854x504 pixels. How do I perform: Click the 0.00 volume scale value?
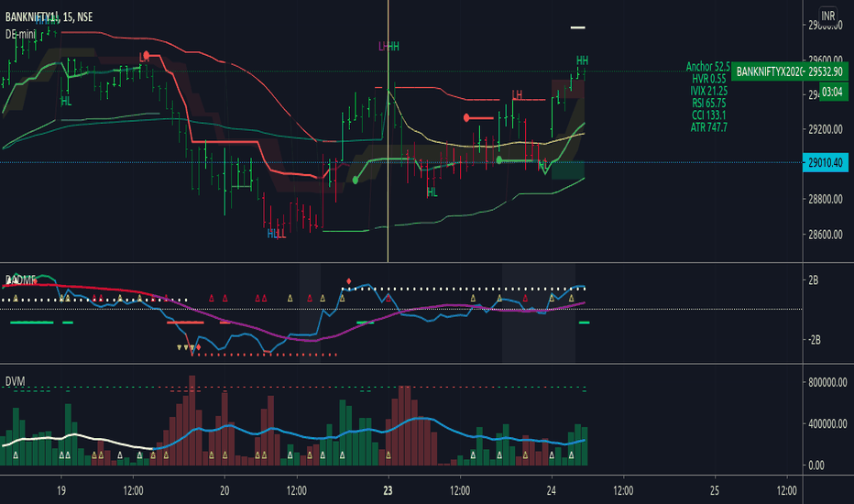(x=816, y=466)
